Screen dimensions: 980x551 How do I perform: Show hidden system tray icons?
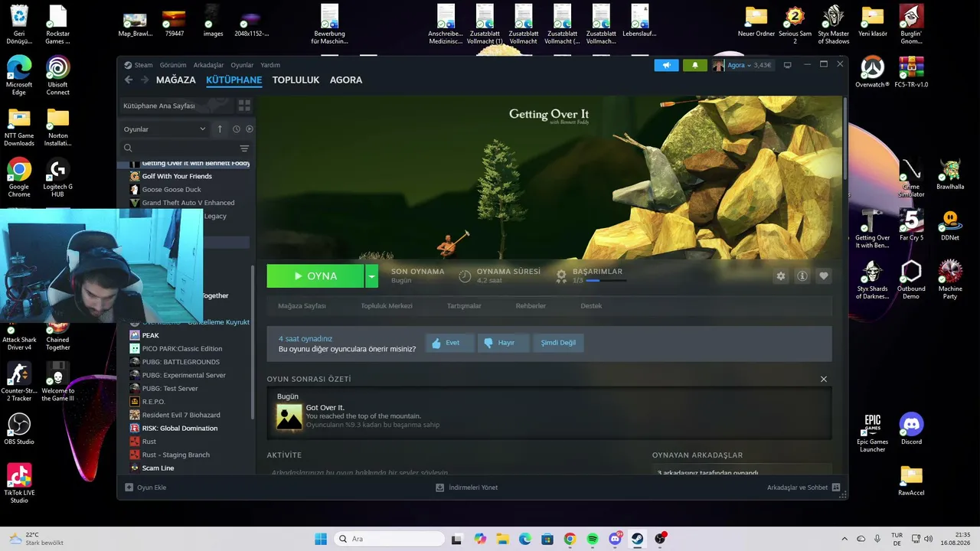(844, 539)
